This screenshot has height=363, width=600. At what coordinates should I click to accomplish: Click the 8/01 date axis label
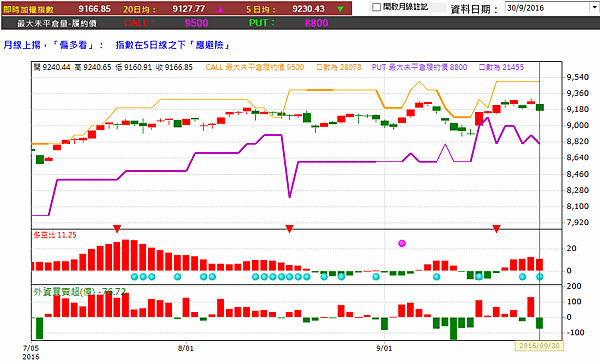pos(186,348)
